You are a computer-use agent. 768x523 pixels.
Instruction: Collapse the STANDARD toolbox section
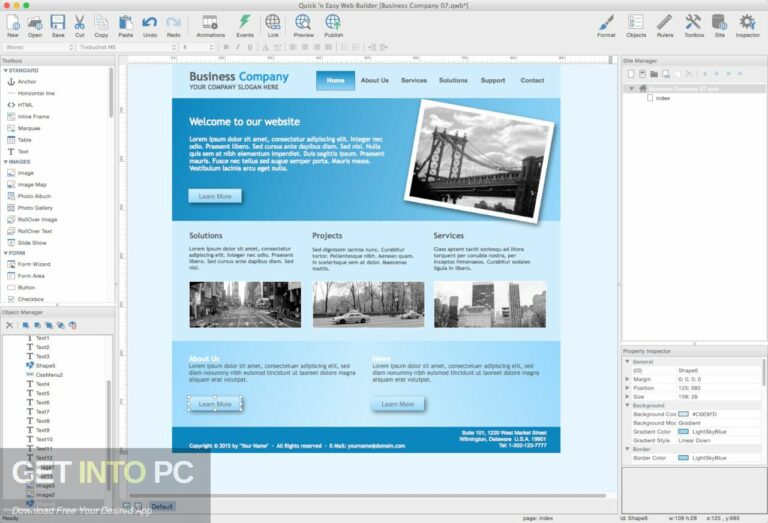point(5,71)
